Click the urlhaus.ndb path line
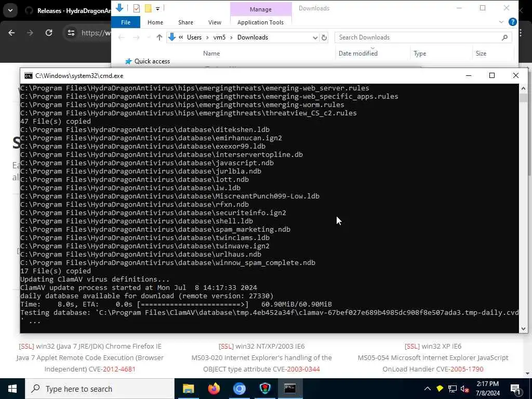The height and width of the screenshot is (399, 532). coord(141,255)
